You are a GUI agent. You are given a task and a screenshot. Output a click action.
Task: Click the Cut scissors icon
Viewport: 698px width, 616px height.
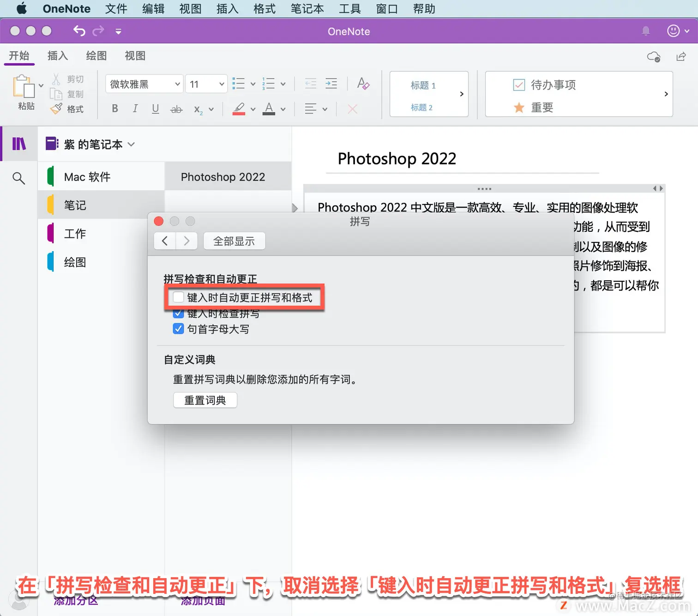coord(56,79)
